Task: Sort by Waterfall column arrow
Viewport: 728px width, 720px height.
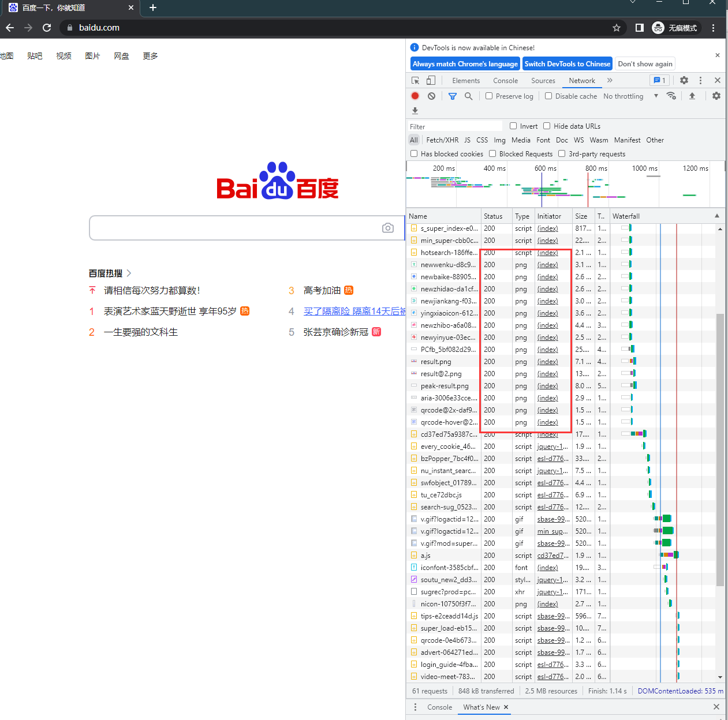Action: (x=717, y=216)
